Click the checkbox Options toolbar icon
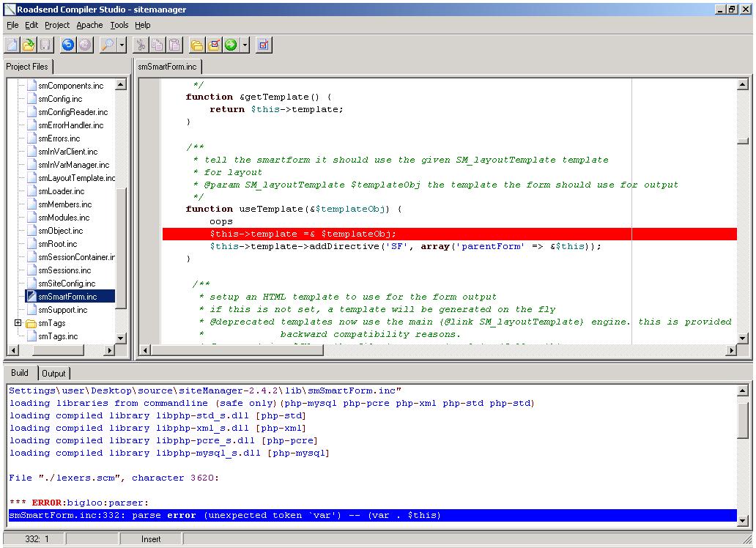The width and height of the screenshot is (756, 548). tap(263, 45)
